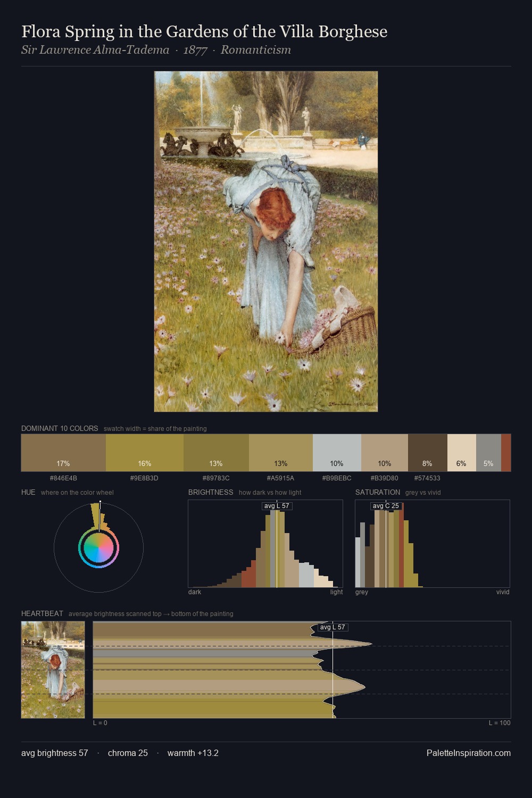The image size is (532, 798).
Task: Click the hue color wheel
Action: (98, 547)
